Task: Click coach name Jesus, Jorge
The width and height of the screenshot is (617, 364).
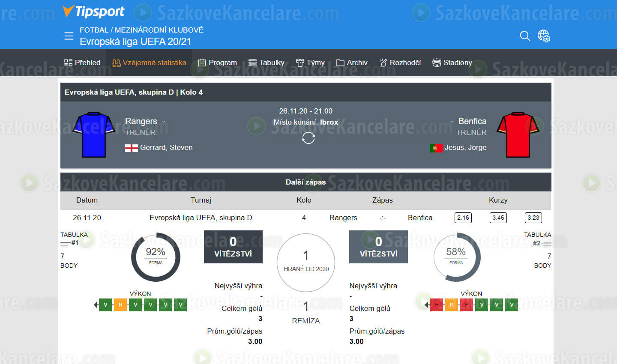Action: [465, 147]
